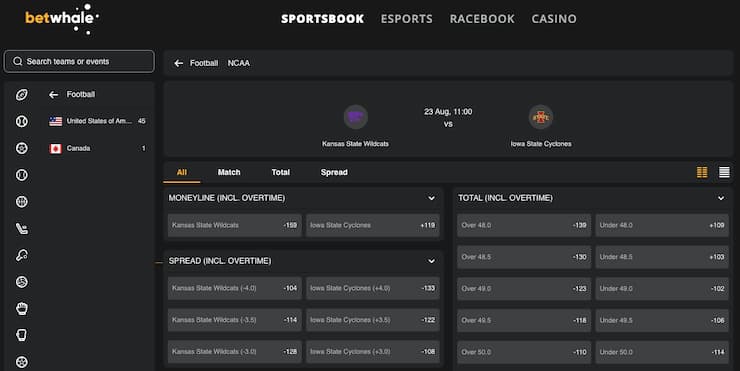Viewport: 740px width, 371px height.
Task: Select the All markets tab
Action: click(182, 172)
